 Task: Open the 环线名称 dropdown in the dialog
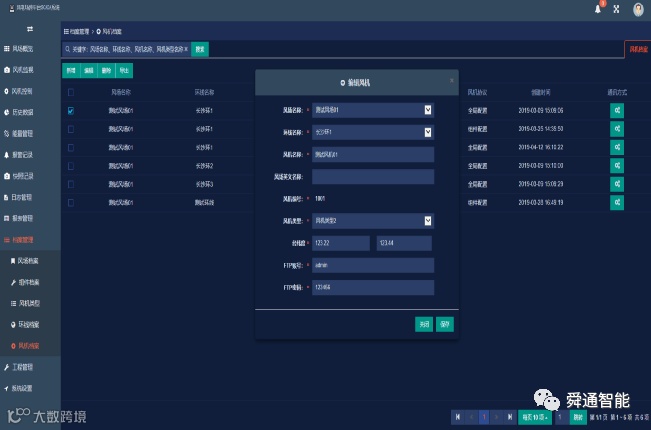pos(373,132)
